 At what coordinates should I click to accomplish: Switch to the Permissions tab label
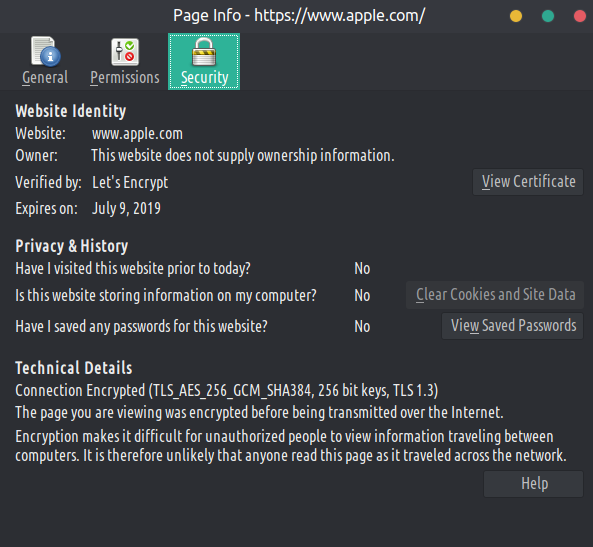tap(125, 78)
